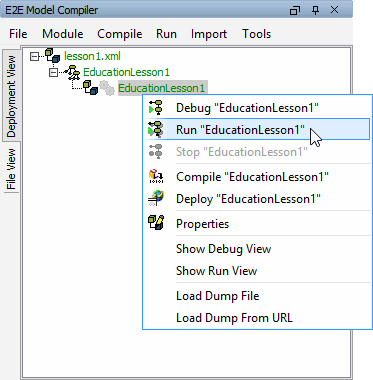Open the Compile menu
Screen dimensions: 373x380
[120, 34]
